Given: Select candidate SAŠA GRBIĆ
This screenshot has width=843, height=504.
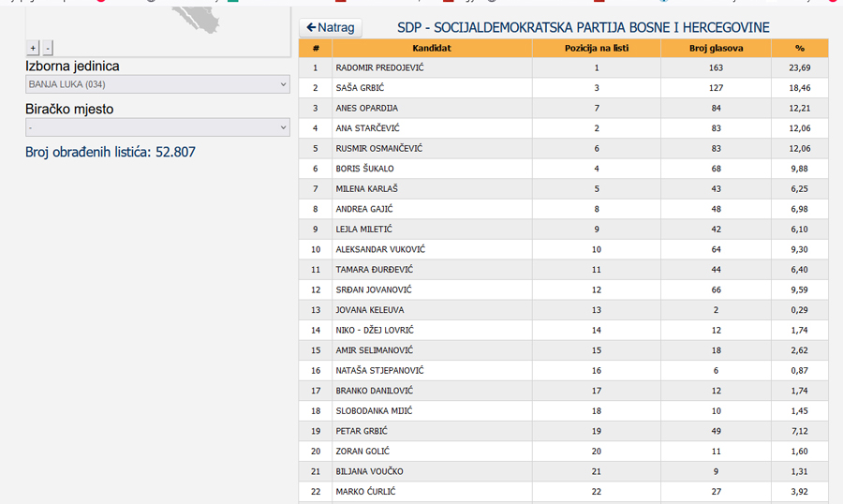Looking at the screenshot, I should pyautogui.click(x=360, y=88).
